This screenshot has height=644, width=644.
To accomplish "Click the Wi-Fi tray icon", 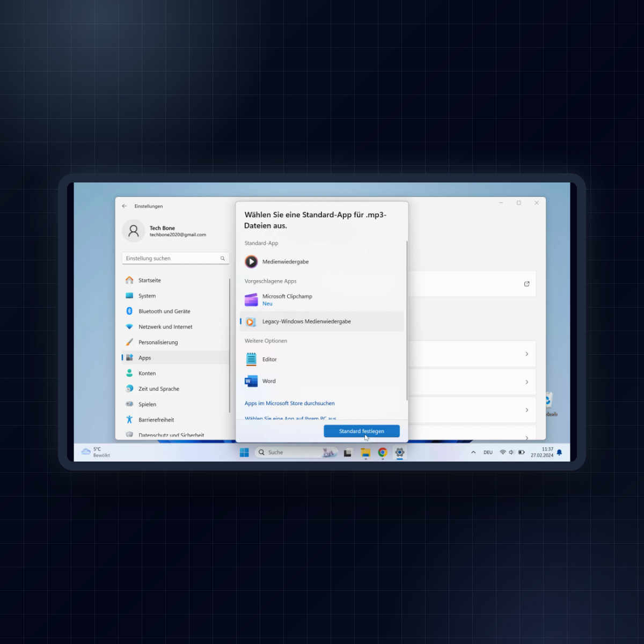I will click(503, 452).
